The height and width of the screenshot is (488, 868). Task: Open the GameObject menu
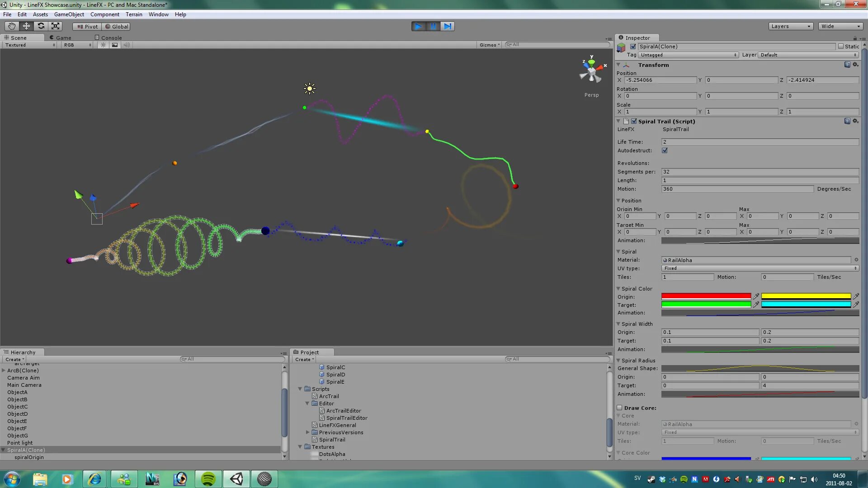69,14
